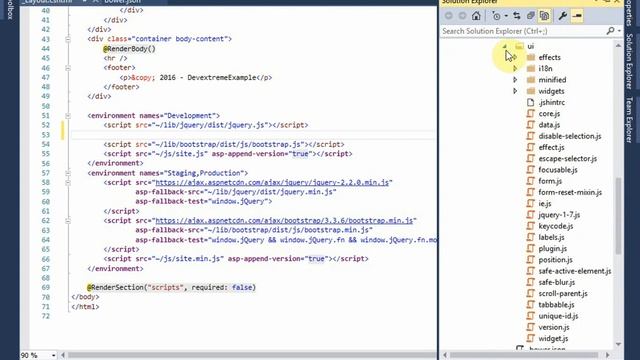Open the search options dropdown arrow

click(619, 31)
